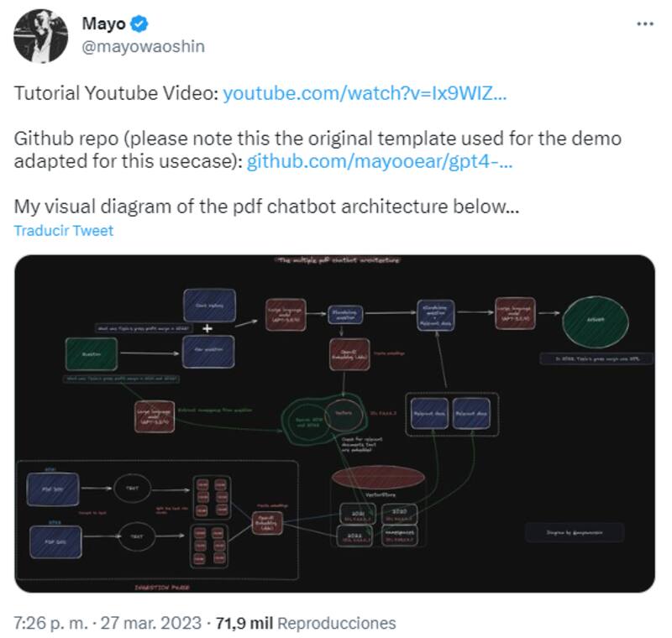Open the @mayowaoshin handle link

(143, 47)
